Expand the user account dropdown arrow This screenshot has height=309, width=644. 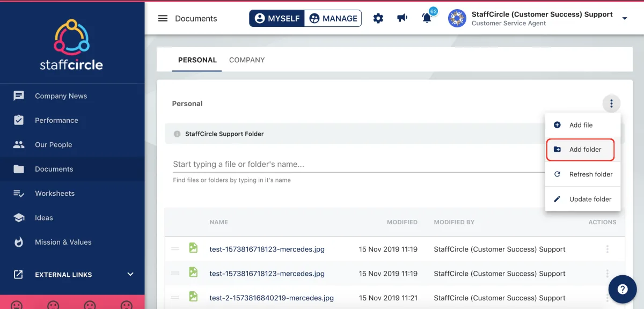point(625,19)
